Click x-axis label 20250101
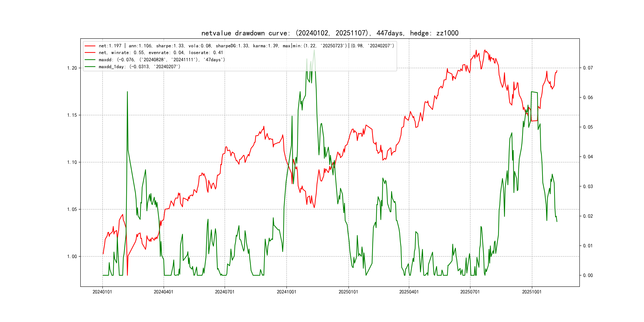 click(348, 292)
